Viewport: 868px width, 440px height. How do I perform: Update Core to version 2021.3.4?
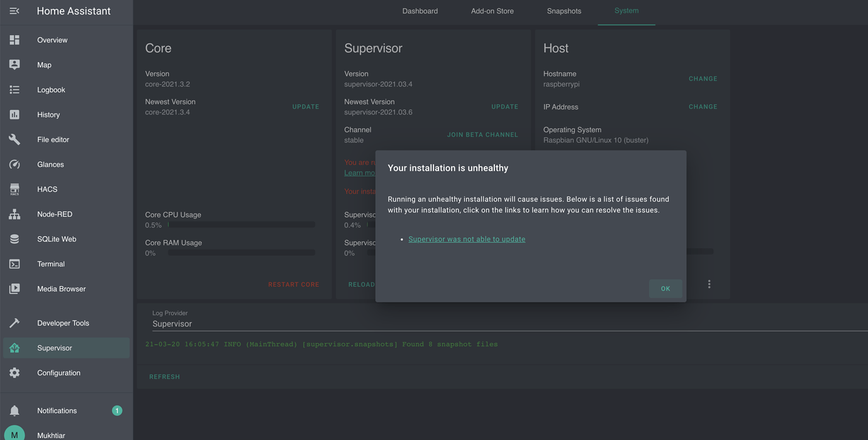point(306,106)
